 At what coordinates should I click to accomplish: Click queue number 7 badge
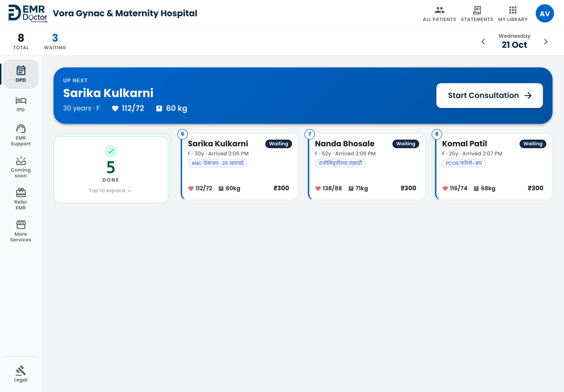click(x=310, y=134)
